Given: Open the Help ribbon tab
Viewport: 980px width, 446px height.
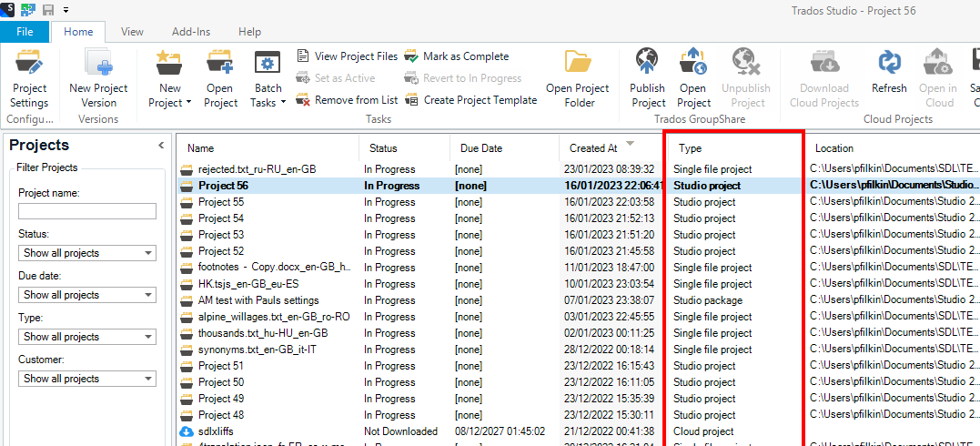Looking at the screenshot, I should coord(249,32).
